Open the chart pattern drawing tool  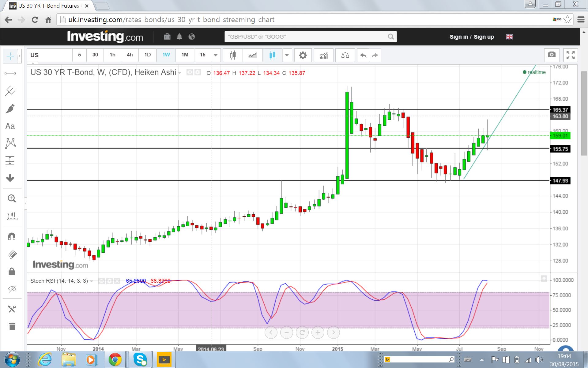click(10, 143)
